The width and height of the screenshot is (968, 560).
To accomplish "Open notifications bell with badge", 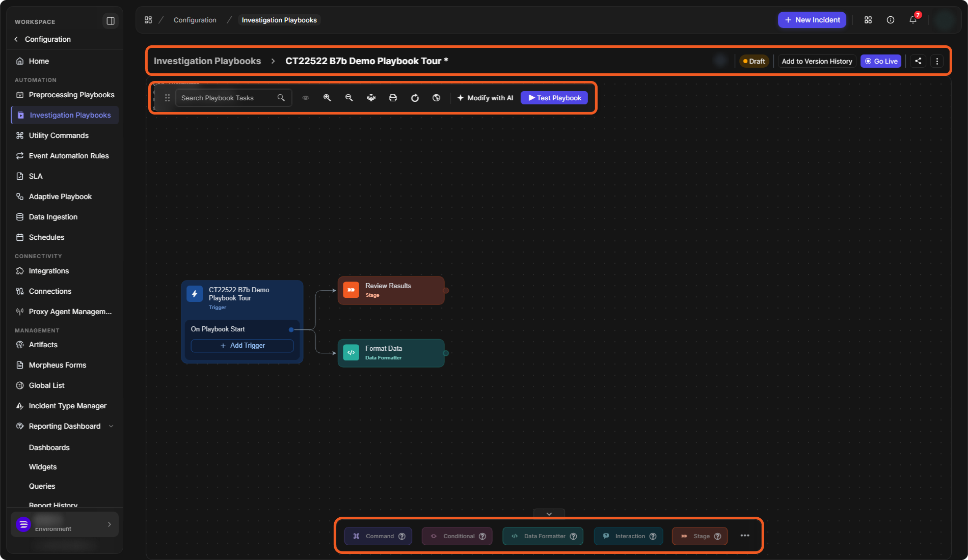I will [x=913, y=20].
